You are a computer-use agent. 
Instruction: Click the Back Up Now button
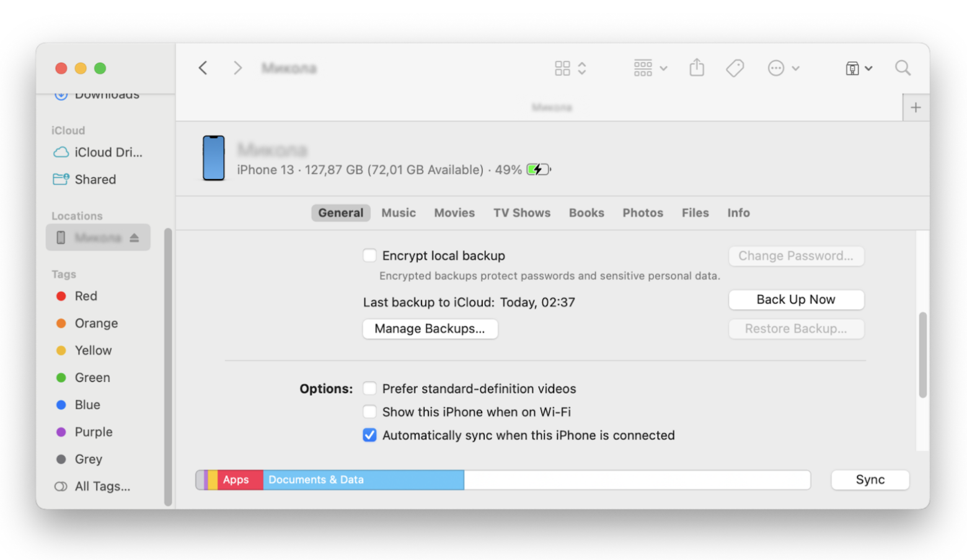796,300
